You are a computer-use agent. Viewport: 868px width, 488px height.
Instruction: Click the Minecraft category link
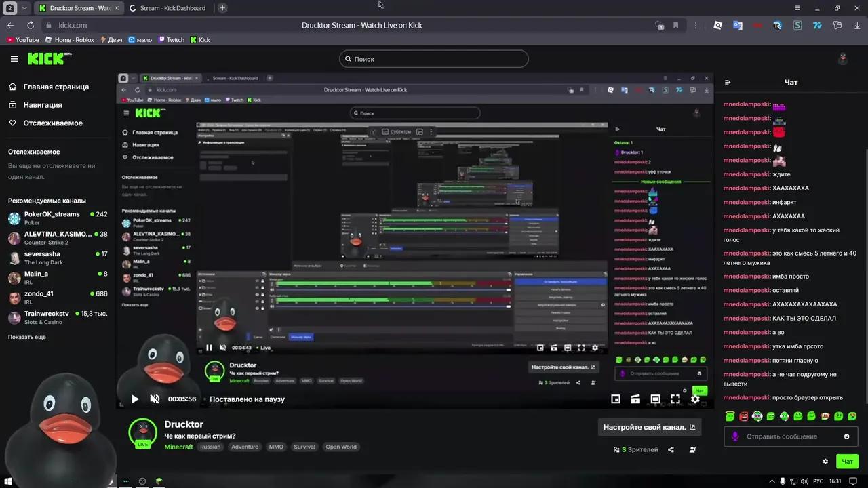(179, 447)
